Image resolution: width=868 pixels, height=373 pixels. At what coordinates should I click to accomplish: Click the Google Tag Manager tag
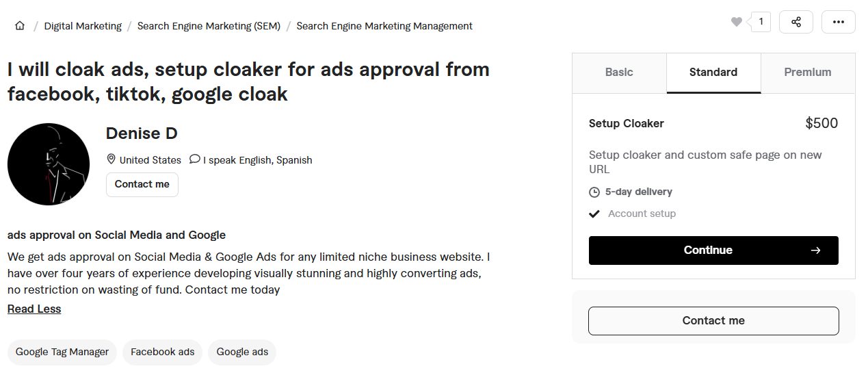click(62, 352)
